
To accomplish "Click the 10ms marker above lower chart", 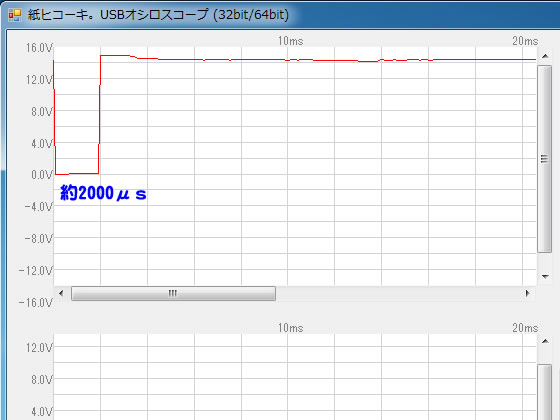I will [x=290, y=328].
